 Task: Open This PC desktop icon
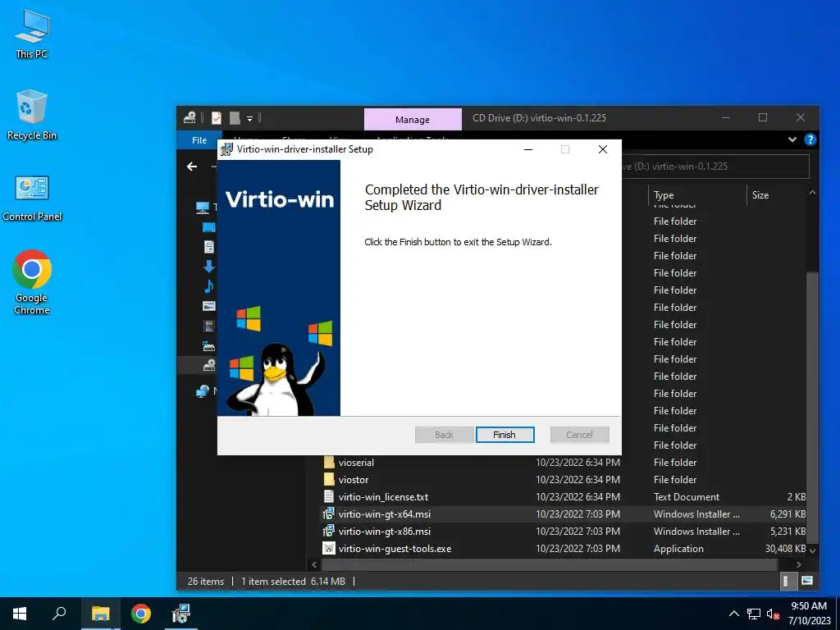point(32,34)
